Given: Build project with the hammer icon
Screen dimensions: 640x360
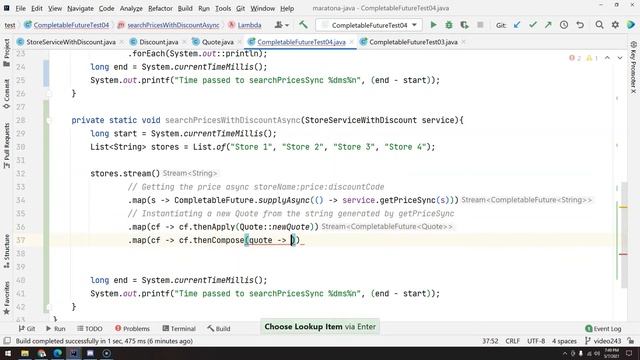Looking at the screenshot, I should tap(303, 25).
